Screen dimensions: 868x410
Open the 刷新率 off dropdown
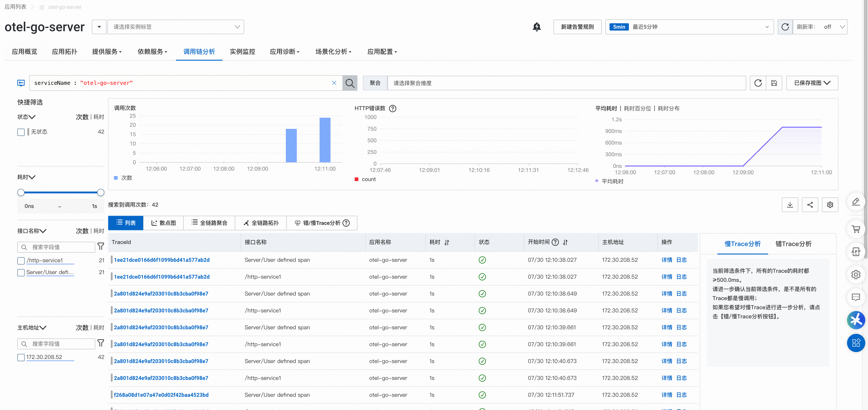[x=820, y=27]
